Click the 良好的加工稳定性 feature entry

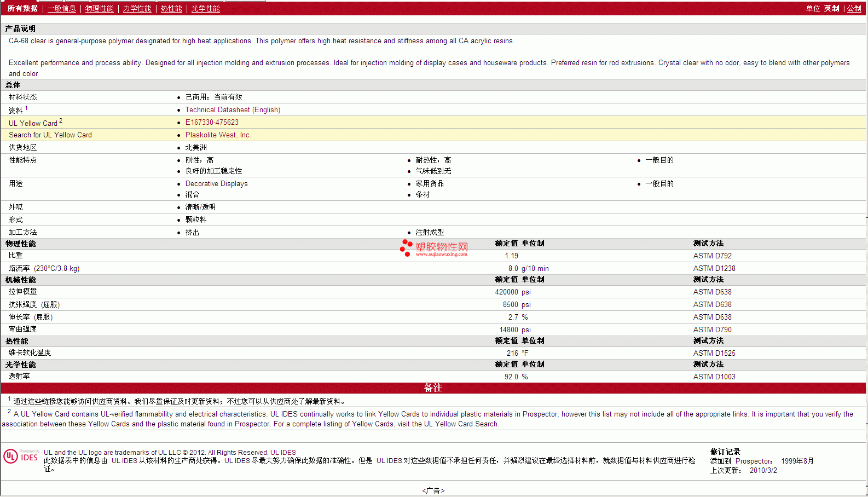213,171
